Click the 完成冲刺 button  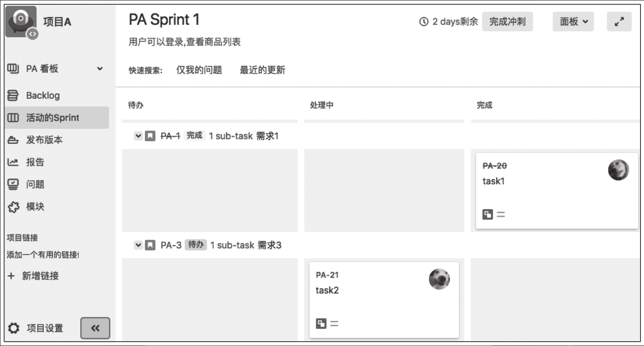point(507,22)
